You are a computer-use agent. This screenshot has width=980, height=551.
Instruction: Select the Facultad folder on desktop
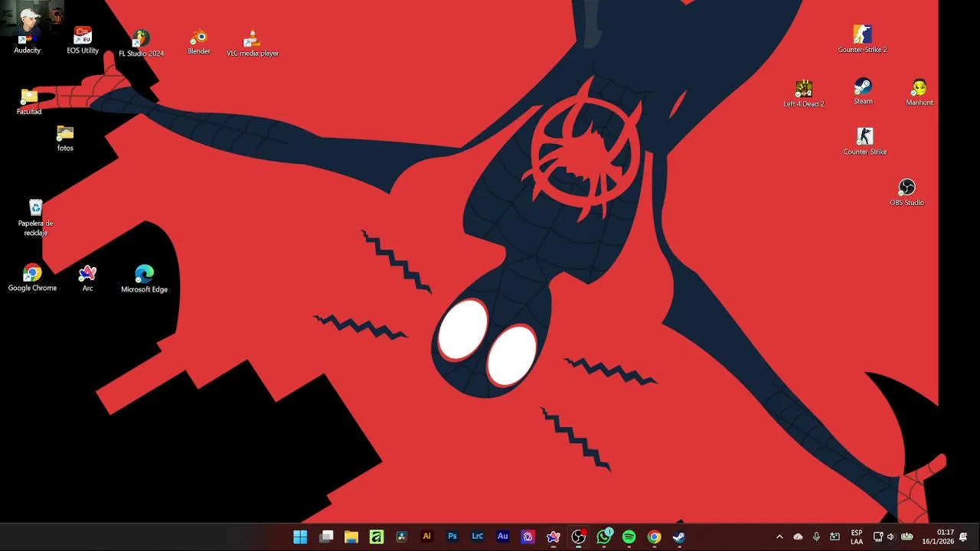pos(29,101)
